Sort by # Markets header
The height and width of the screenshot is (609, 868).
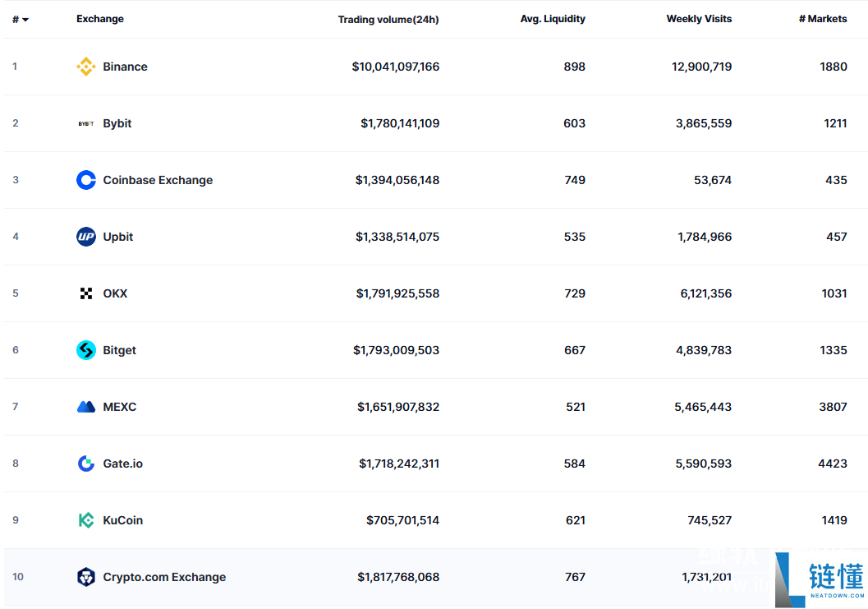pyautogui.click(x=823, y=19)
